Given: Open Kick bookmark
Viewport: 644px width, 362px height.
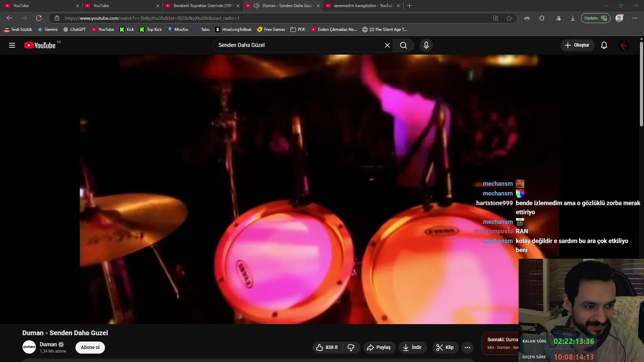Looking at the screenshot, I should (127, 30).
